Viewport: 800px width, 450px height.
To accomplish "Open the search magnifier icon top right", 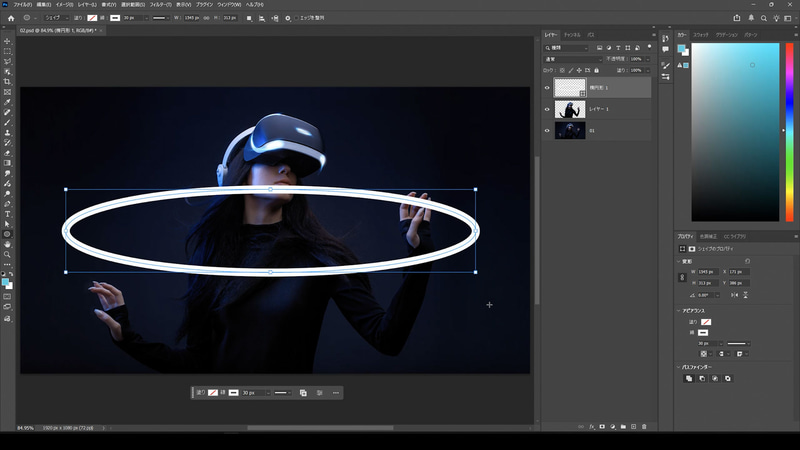I will [x=765, y=17].
